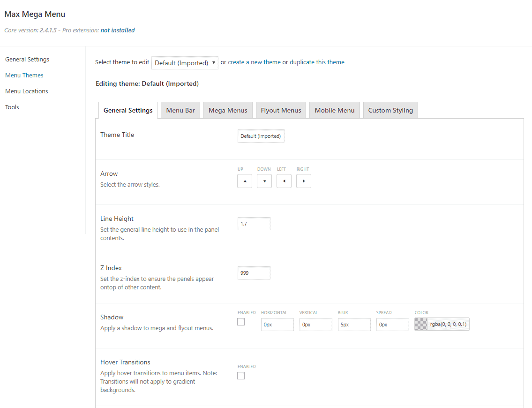The height and width of the screenshot is (408, 532).
Task: Open the shadow color picker swatch
Action: coord(421,324)
